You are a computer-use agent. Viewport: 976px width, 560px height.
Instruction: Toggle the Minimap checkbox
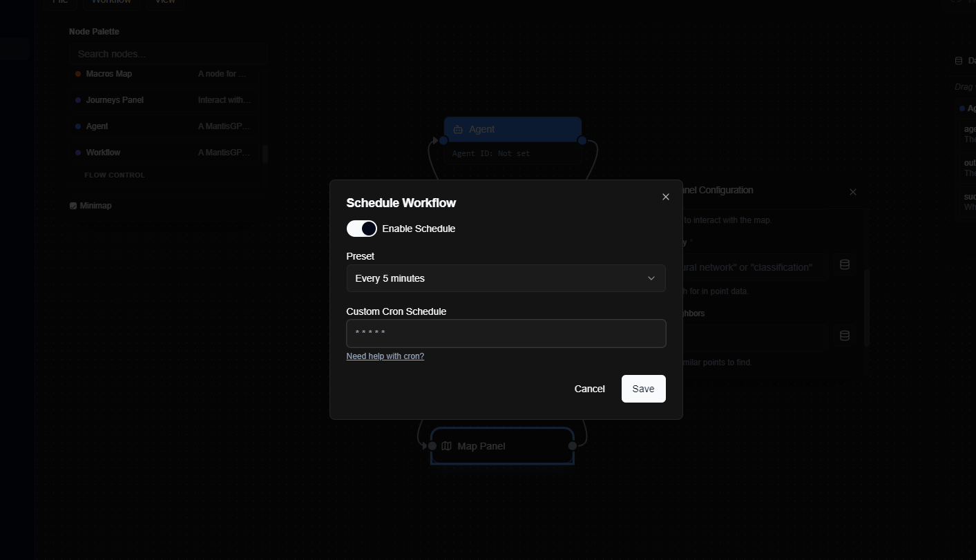[x=73, y=205]
